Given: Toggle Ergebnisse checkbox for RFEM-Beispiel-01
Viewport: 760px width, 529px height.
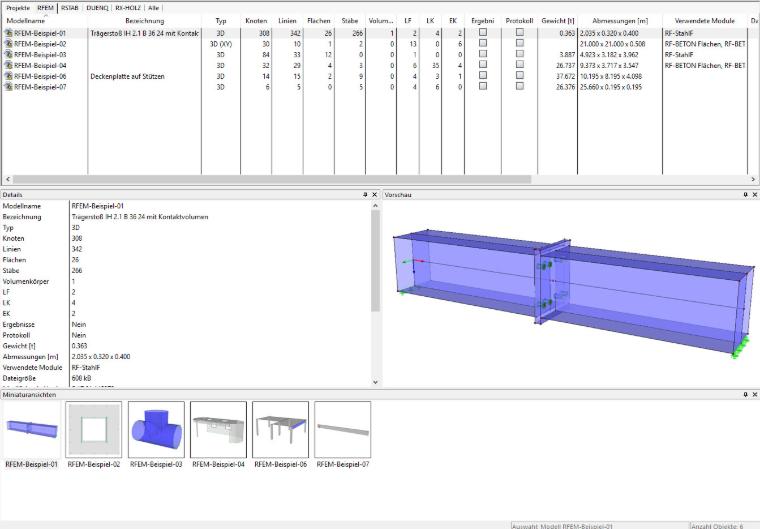Looking at the screenshot, I should (483, 32).
